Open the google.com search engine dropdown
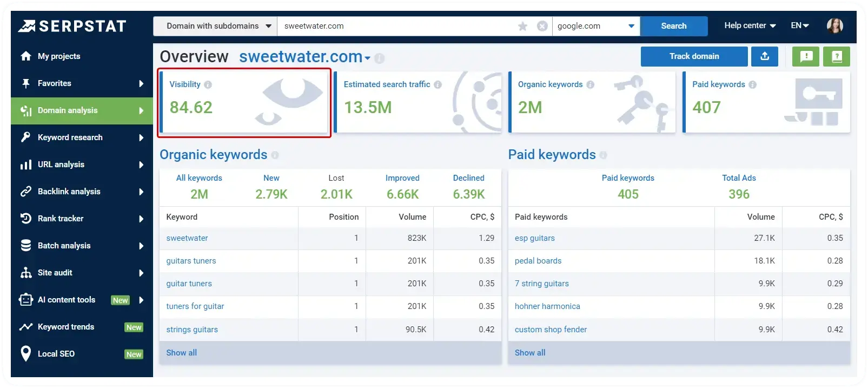Viewport: 868px width, 388px height. coord(596,26)
